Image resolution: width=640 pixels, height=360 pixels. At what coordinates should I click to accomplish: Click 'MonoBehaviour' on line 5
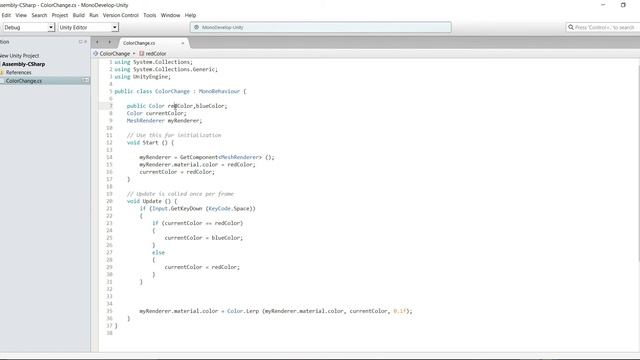(x=219, y=91)
